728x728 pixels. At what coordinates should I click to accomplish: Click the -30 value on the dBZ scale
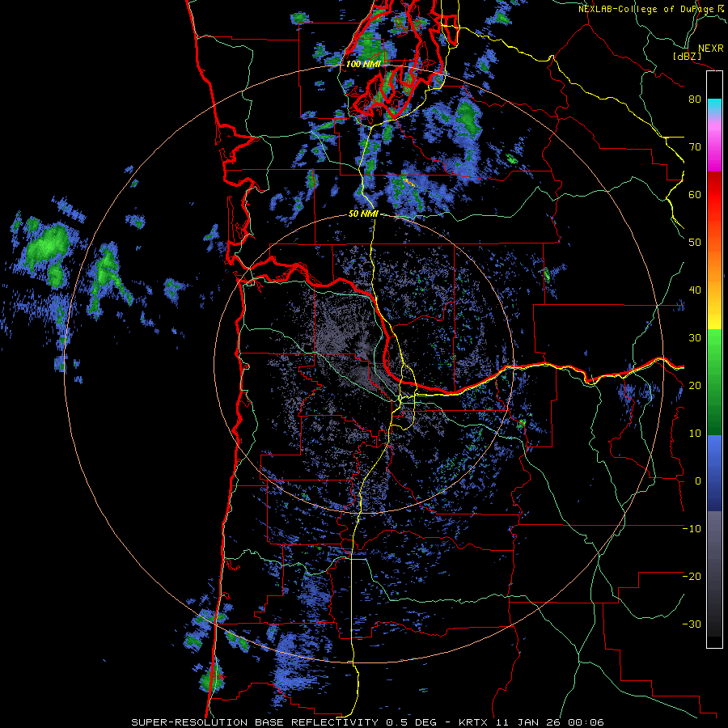click(692, 624)
